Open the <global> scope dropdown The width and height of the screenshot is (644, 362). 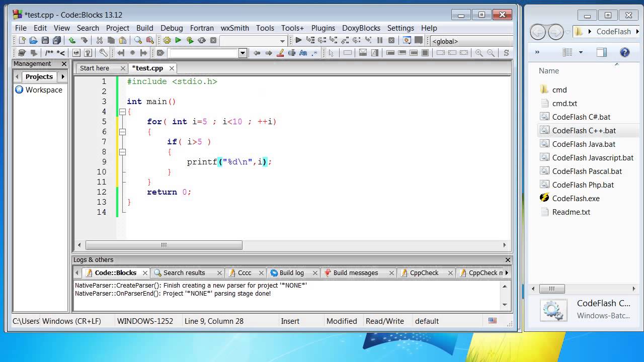472,41
